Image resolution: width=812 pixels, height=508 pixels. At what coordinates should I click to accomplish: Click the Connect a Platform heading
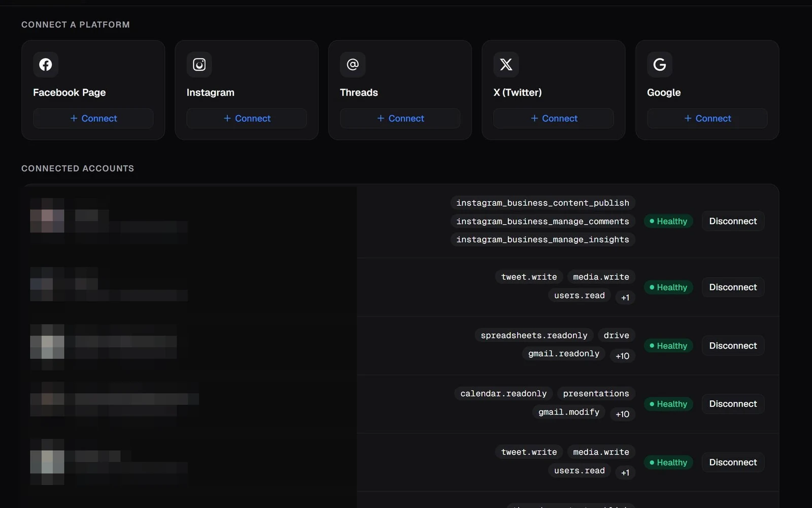[76, 25]
